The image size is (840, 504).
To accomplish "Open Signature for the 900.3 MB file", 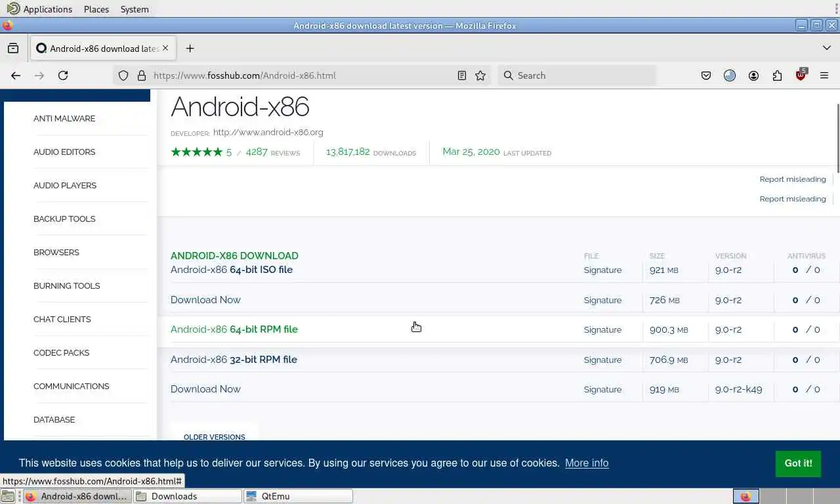I will point(602,330).
